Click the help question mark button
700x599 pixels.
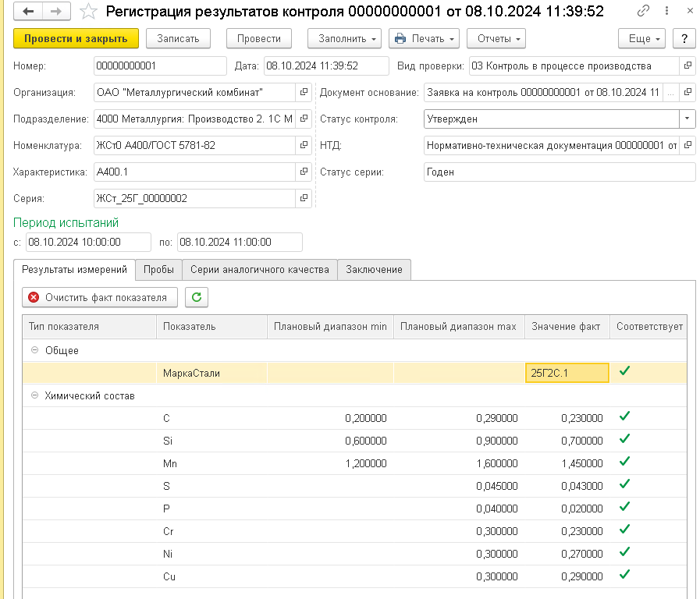click(x=684, y=38)
